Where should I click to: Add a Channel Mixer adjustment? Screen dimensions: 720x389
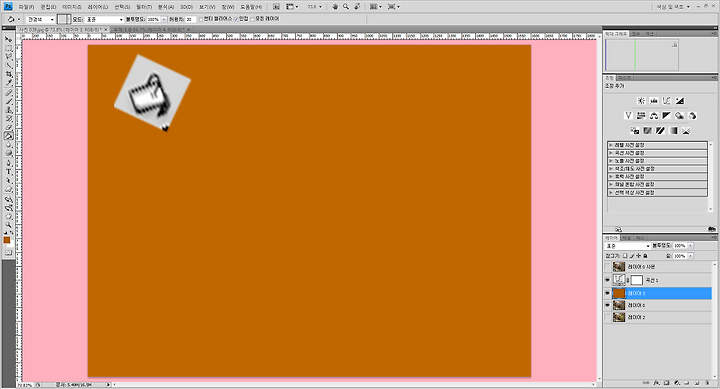coord(692,116)
